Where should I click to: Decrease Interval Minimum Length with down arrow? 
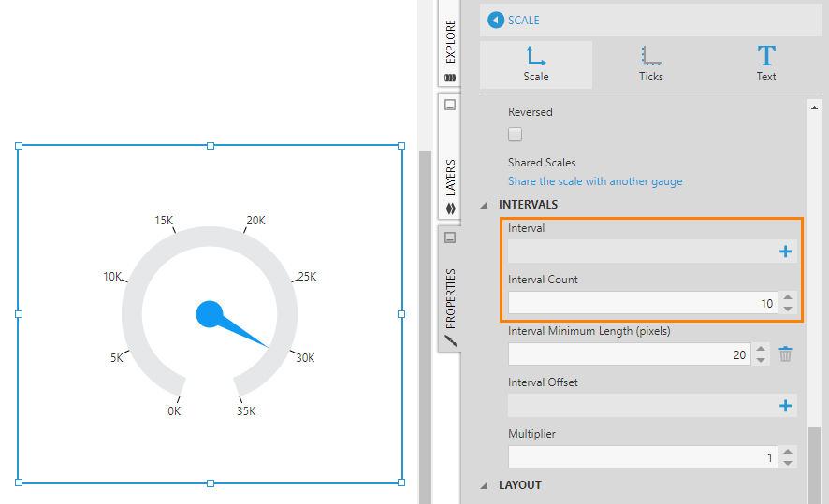(762, 360)
